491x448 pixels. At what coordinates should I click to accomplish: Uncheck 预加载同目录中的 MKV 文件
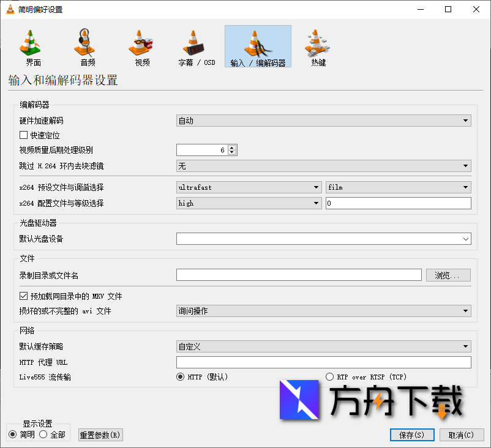point(23,296)
